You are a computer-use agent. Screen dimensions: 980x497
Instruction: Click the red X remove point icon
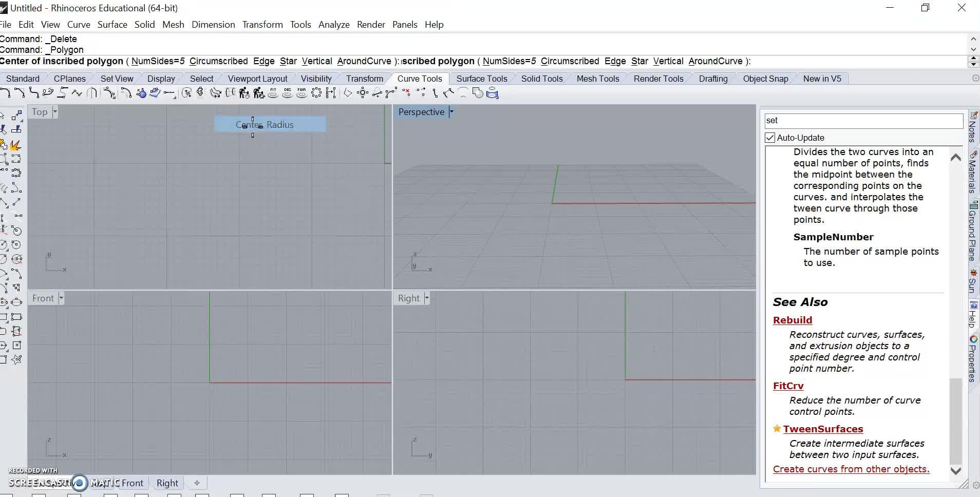[407, 93]
